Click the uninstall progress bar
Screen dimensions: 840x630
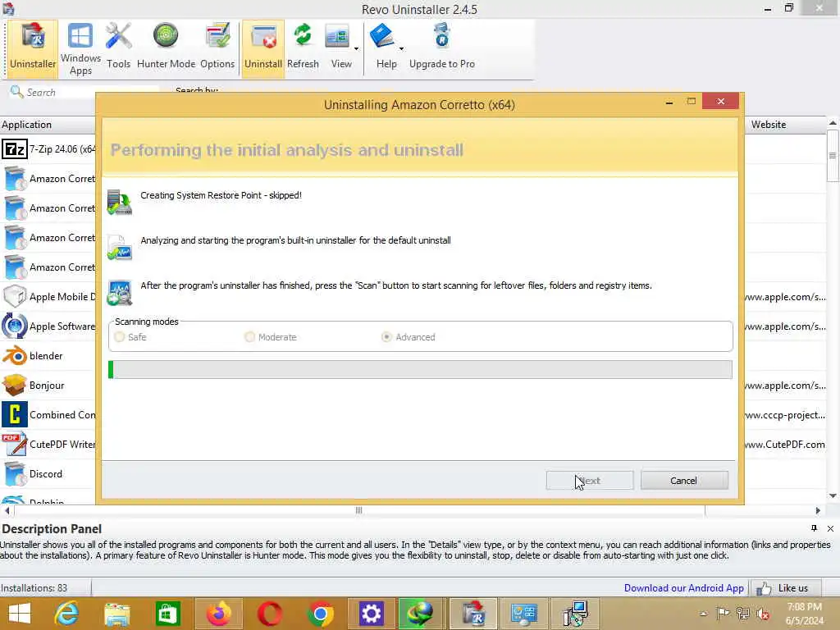(420, 370)
